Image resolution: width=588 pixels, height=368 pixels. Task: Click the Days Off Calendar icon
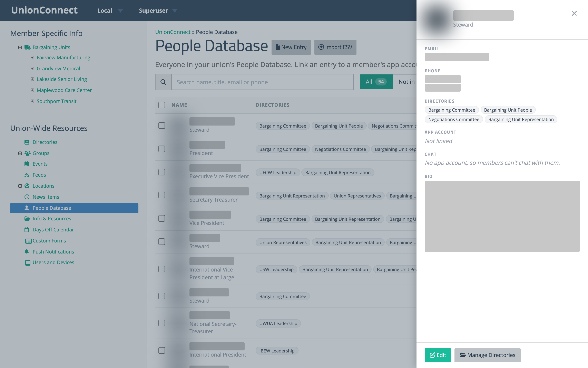click(x=27, y=230)
